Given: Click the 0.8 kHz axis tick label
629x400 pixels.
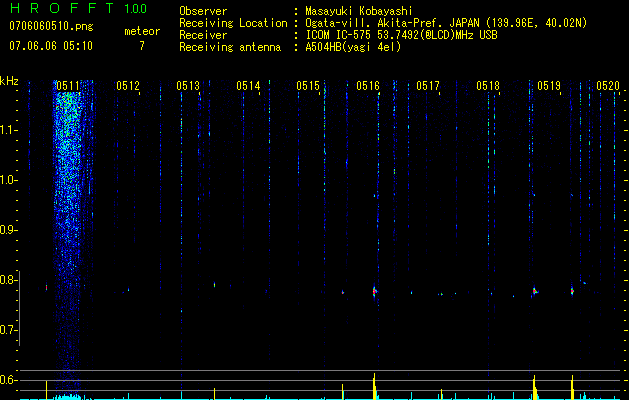Looking at the screenshot, I should pyautogui.click(x=9, y=280).
